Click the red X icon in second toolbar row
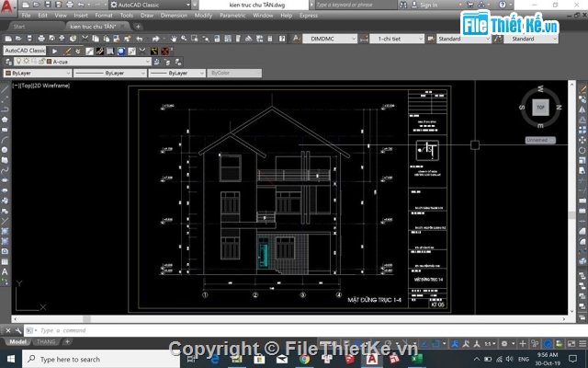This screenshot has height=368, width=588. (165, 52)
